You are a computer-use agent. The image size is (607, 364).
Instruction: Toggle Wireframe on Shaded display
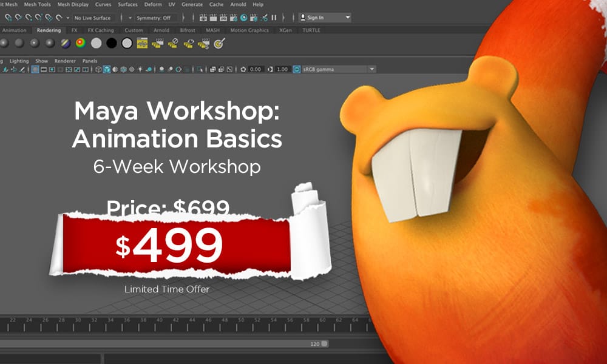(123, 69)
